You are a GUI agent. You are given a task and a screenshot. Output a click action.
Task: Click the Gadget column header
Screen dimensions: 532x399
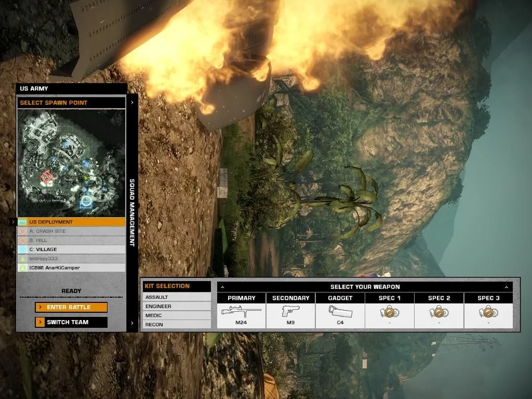340,298
